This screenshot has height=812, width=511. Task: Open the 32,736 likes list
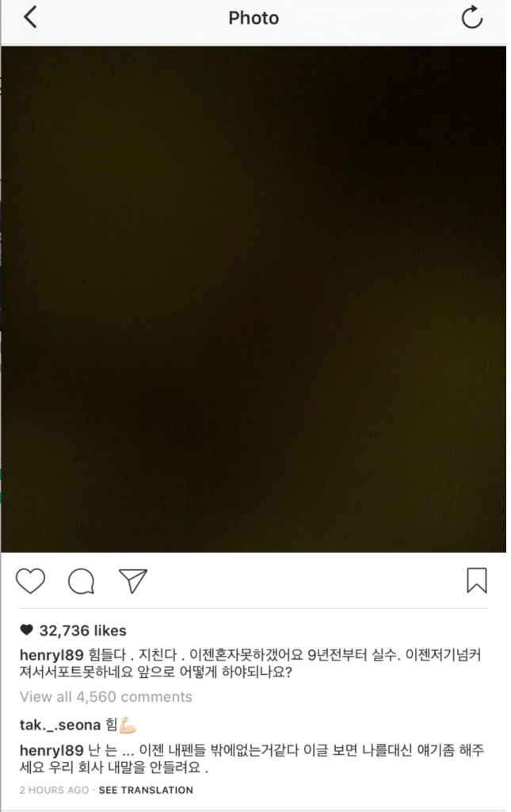pyautogui.click(x=82, y=630)
